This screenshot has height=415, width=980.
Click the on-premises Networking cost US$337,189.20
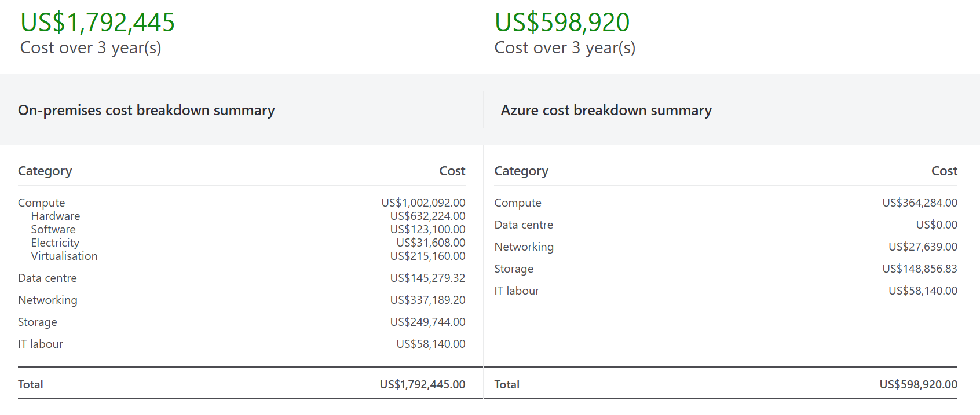click(427, 300)
